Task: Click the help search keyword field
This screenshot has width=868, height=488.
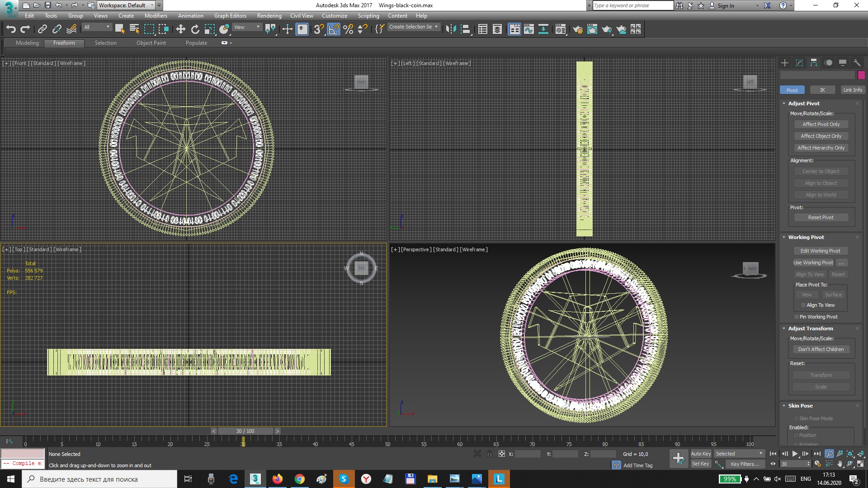Action: tap(632, 5)
